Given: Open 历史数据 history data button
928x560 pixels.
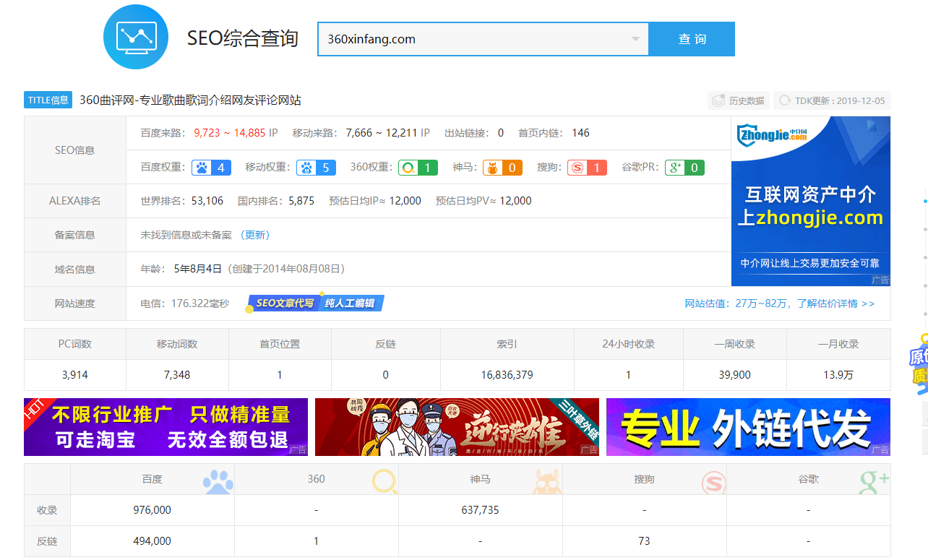Looking at the screenshot, I should click(738, 100).
